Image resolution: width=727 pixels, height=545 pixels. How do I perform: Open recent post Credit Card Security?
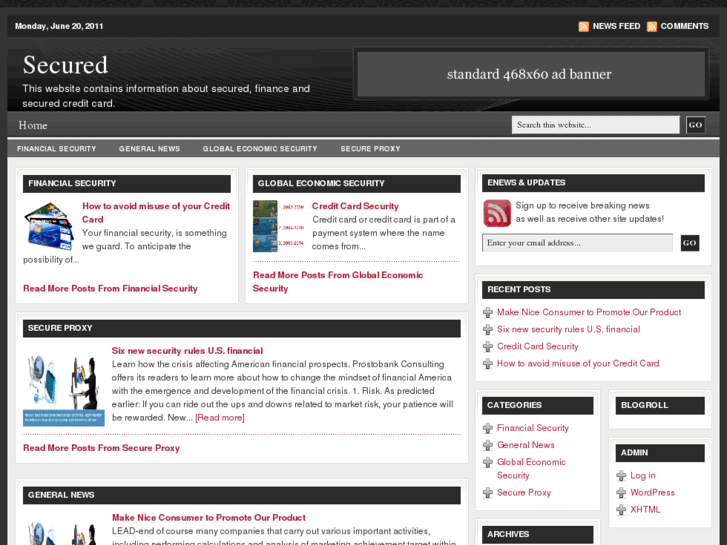pos(538,346)
